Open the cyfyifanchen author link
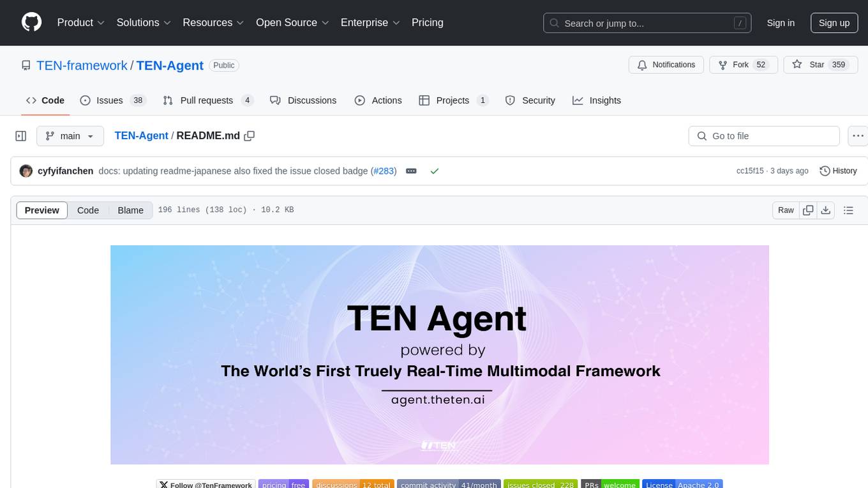 pos(66,171)
